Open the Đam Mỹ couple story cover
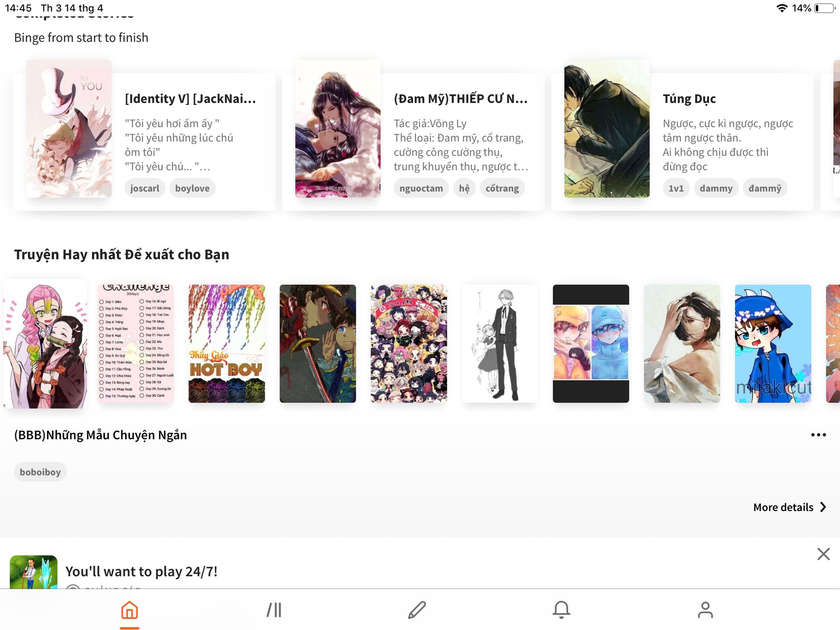 [338, 129]
